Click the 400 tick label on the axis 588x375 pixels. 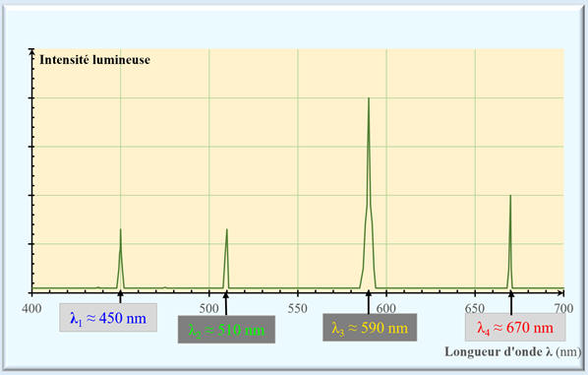coord(31,308)
